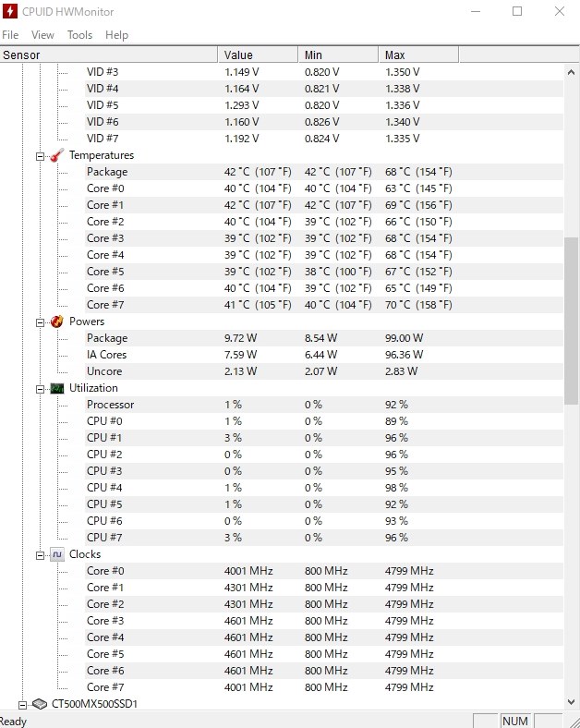Click the Utilization graph icon
The image size is (580, 728).
pyautogui.click(x=57, y=388)
